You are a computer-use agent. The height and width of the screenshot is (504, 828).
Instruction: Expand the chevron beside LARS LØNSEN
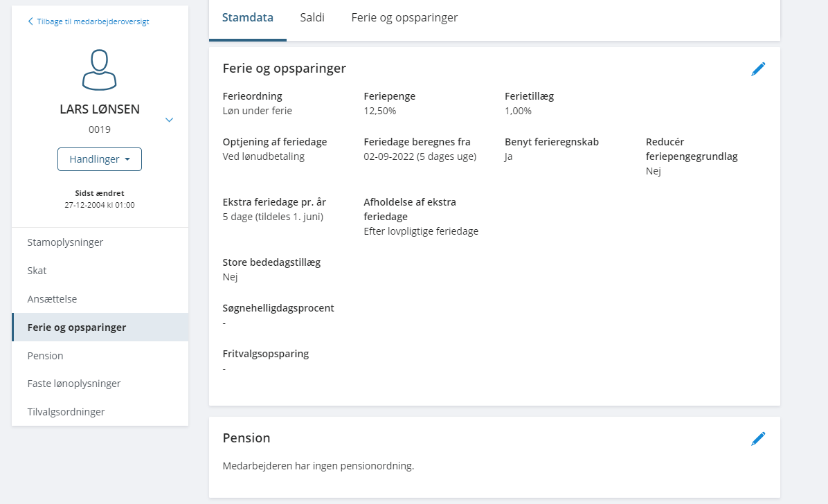pos(169,120)
